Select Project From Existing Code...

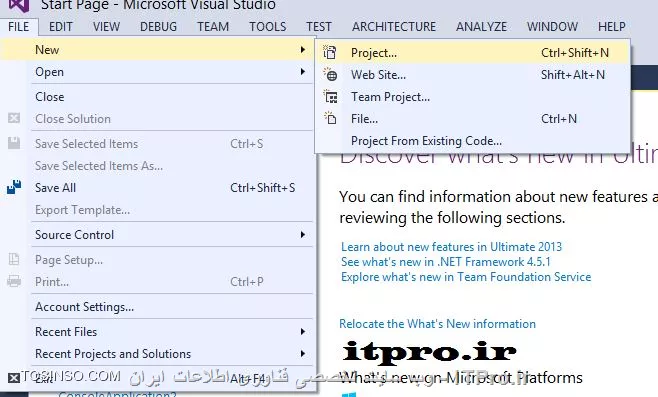pos(473,141)
